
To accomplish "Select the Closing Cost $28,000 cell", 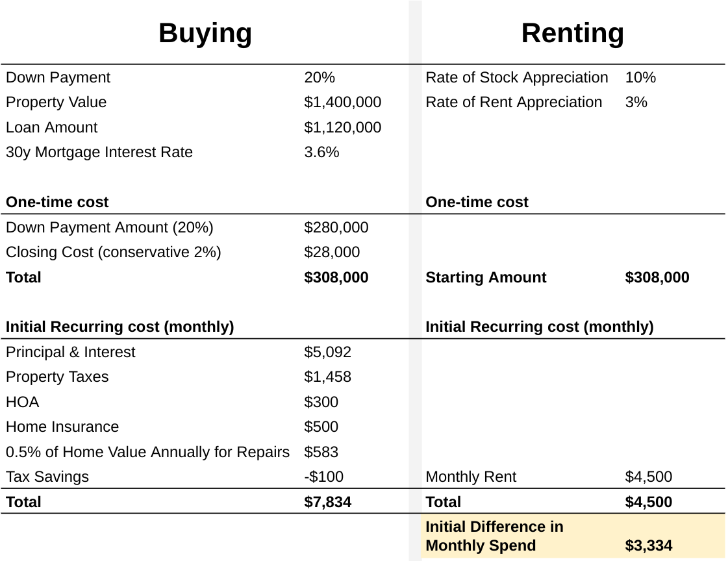I will coord(332,253).
